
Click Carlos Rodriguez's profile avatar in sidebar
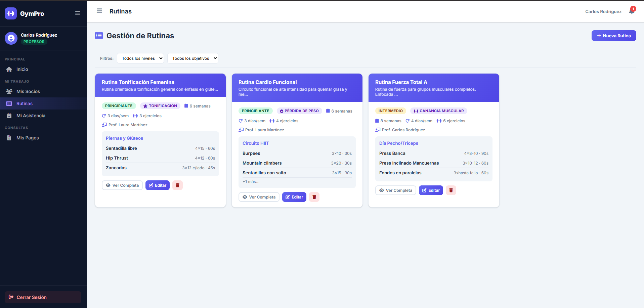[x=11, y=38]
